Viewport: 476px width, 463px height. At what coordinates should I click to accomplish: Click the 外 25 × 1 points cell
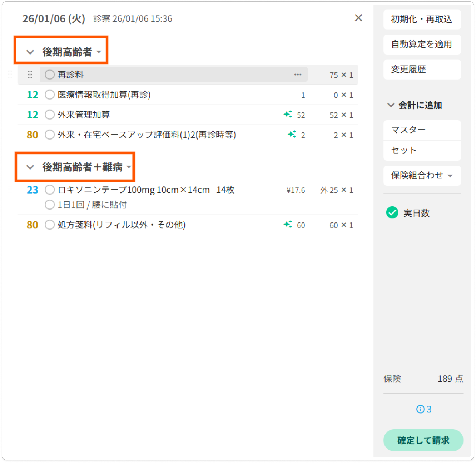pyautogui.click(x=336, y=190)
